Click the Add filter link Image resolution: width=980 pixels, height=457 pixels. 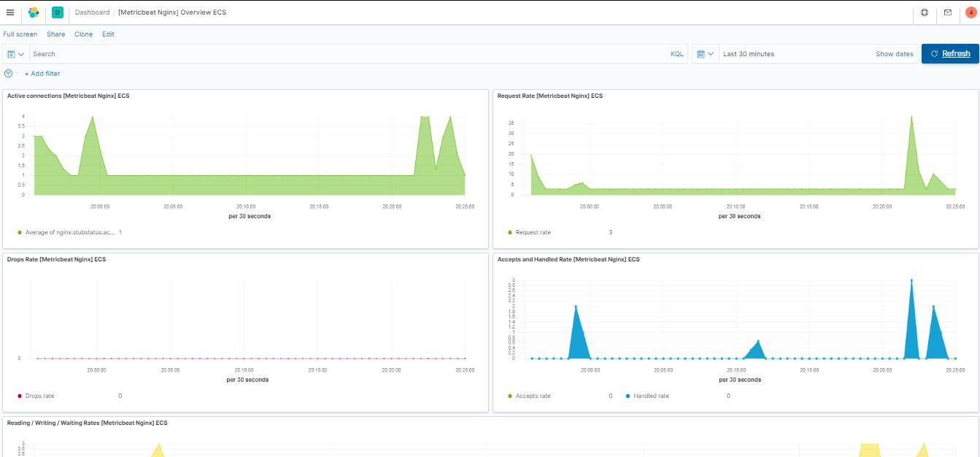point(42,74)
